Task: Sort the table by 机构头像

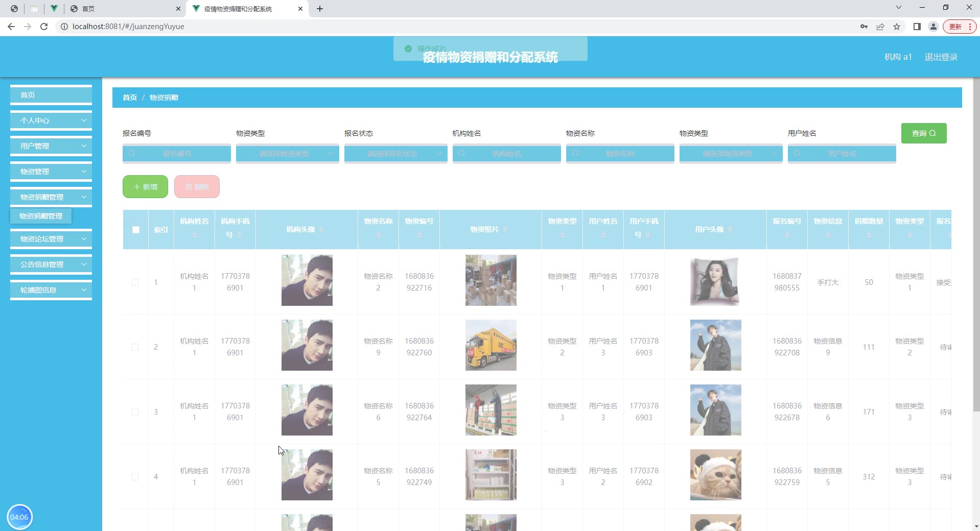Action: coord(321,230)
